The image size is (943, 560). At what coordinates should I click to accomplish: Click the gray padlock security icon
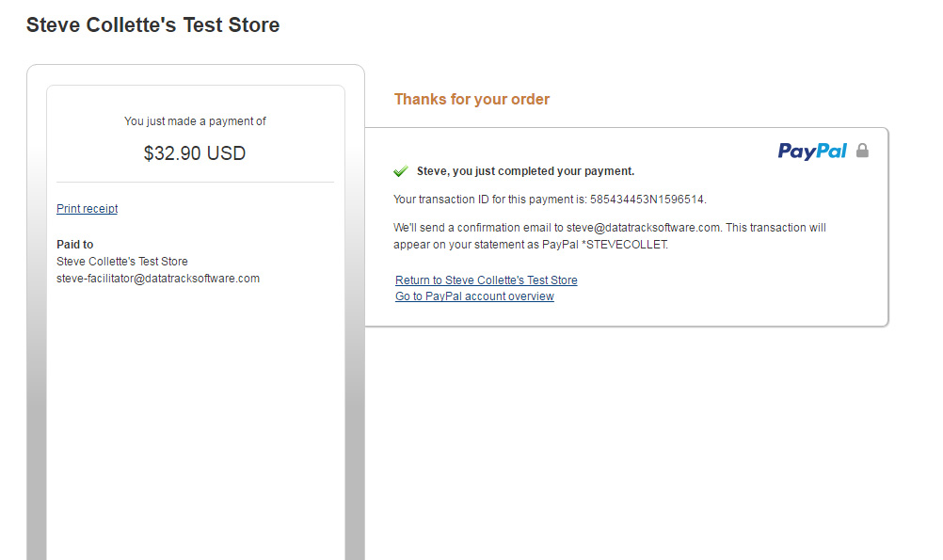862,151
